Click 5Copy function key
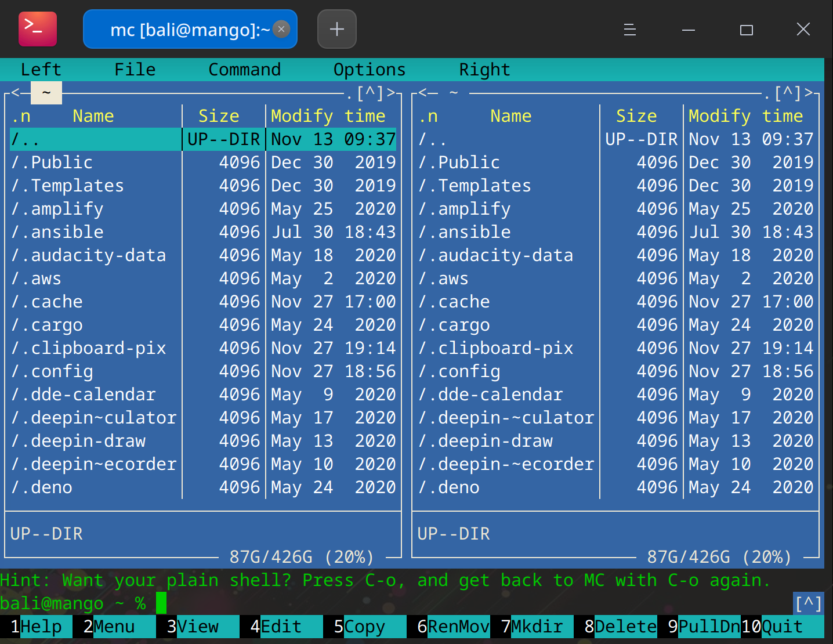 (x=365, y=627)
